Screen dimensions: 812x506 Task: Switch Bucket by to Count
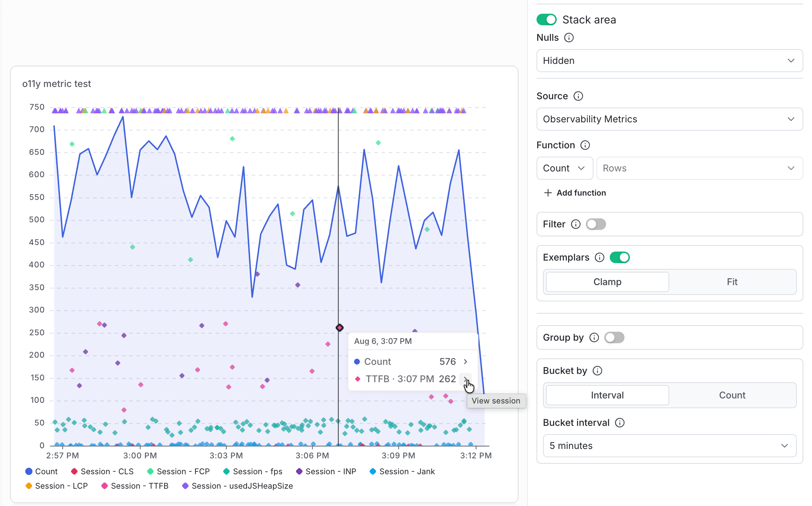[x=732, y=395]
